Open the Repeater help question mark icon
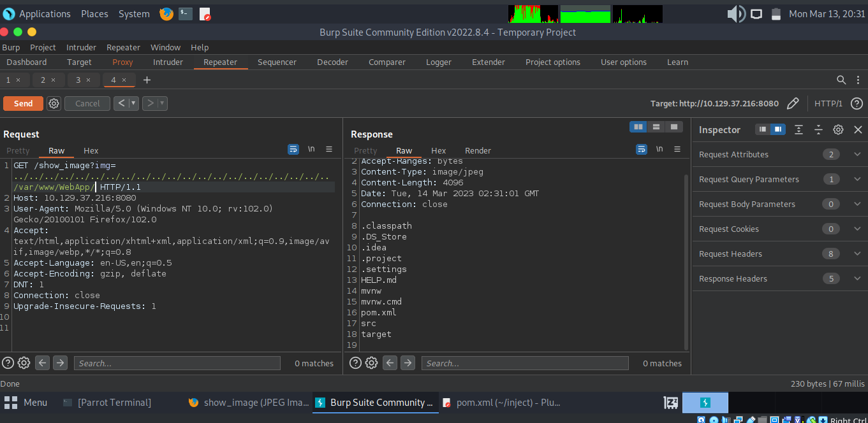Viewport: 868px width, 423px height. pyautogui.click(x=857, y=103)
